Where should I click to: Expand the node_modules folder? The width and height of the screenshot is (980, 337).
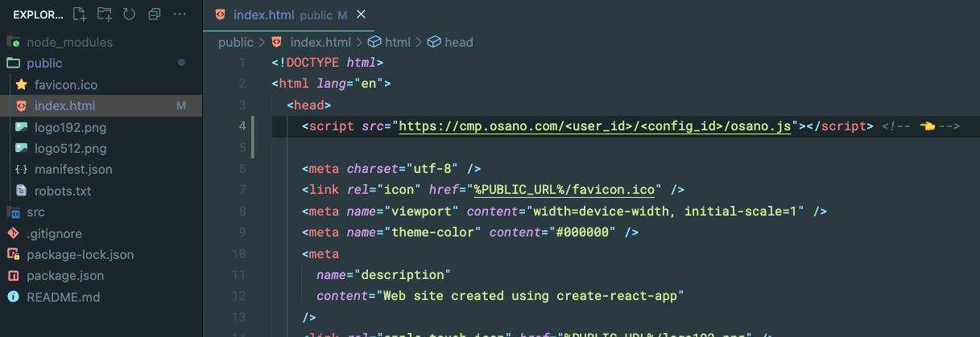(x=69, y=42)
